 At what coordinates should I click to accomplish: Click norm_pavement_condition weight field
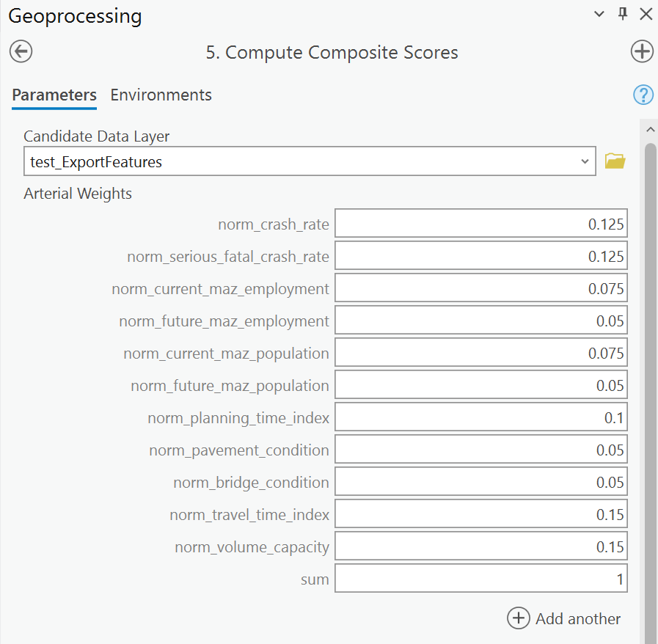tap(480, 450)
